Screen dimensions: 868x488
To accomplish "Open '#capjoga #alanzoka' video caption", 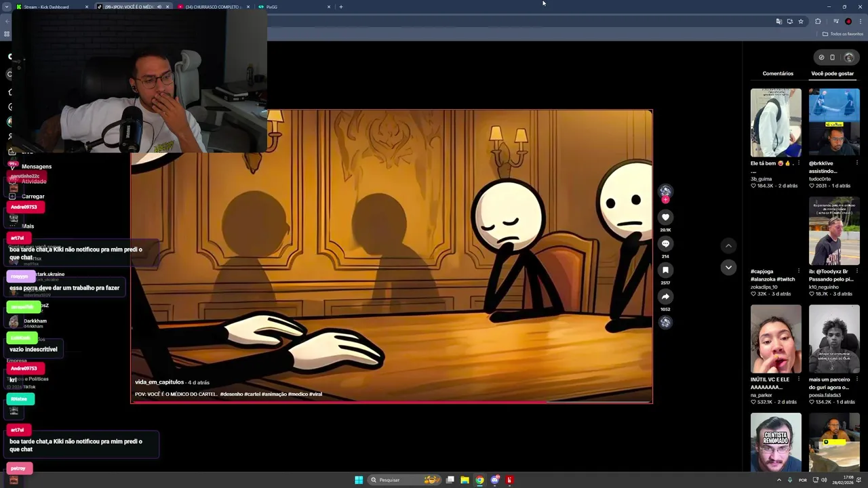I will pos(772,275).
